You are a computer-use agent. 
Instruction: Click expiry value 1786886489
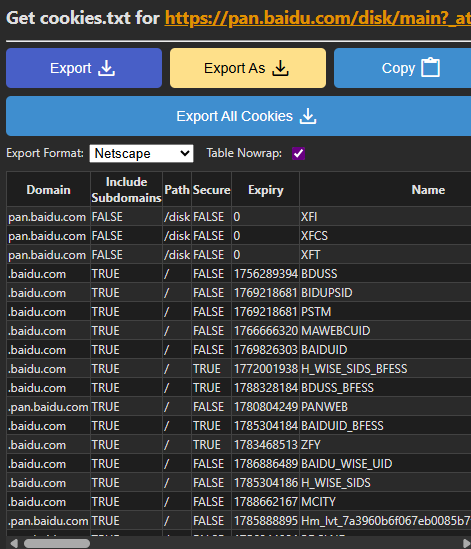click(266, 464)
